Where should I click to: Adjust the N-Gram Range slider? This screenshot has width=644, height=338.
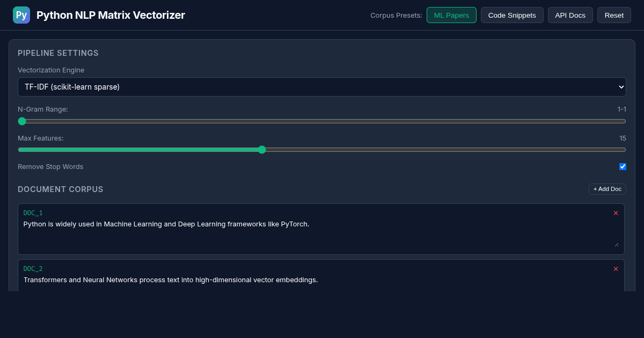322,121
